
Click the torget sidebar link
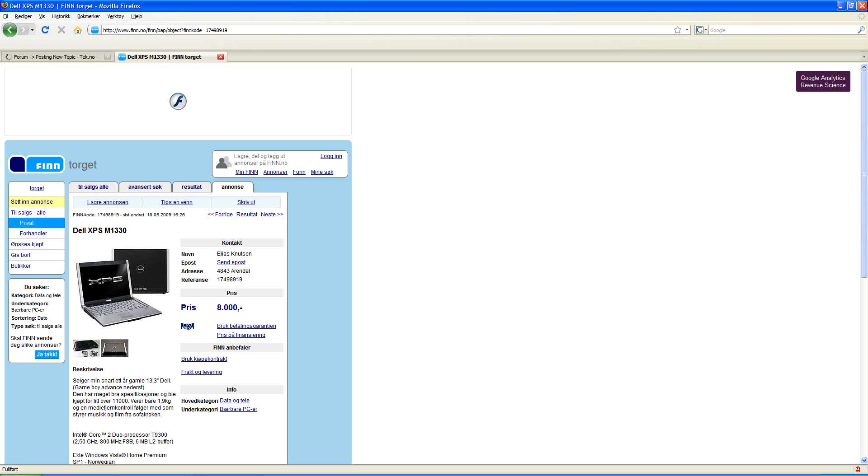[37, 188]
